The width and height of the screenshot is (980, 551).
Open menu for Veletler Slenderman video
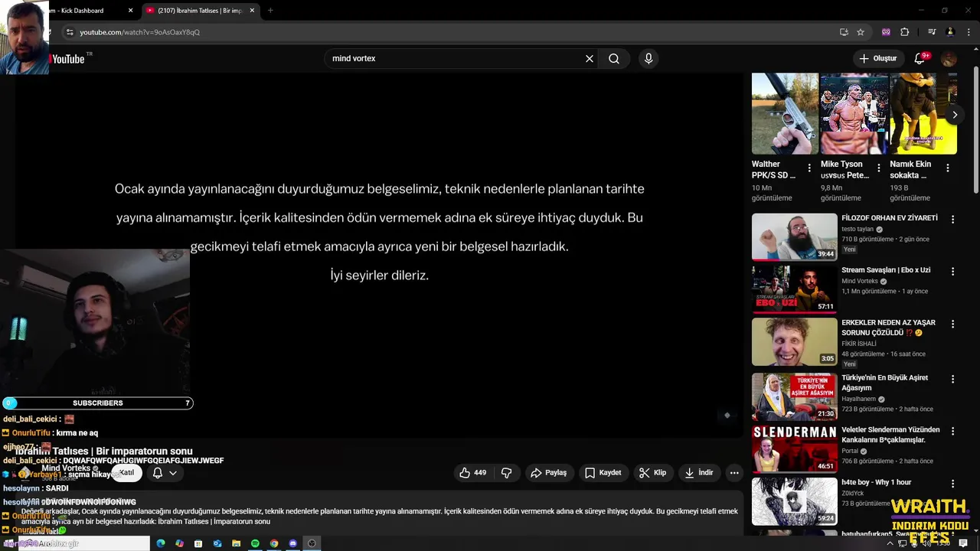pos(953,432)
